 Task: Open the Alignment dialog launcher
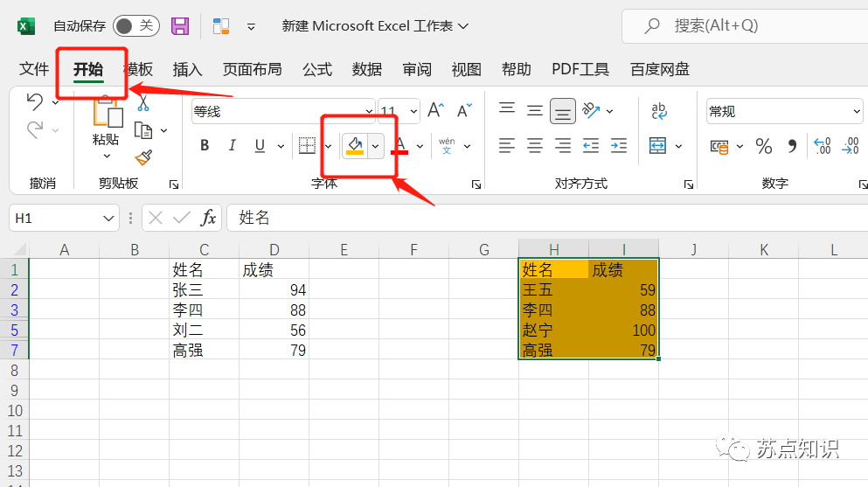(x=689, y=184)
